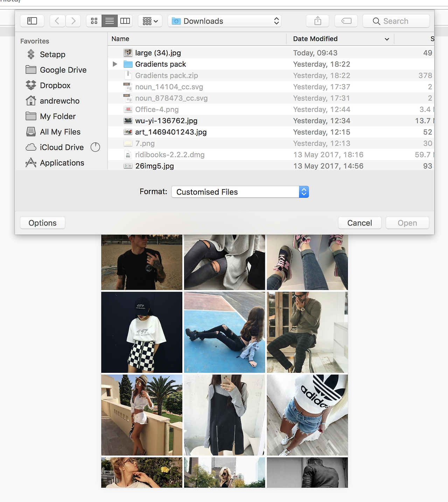448x502 pixels.
Task: Click the large (34).jpg thumbnail icon
Action: 128,53
